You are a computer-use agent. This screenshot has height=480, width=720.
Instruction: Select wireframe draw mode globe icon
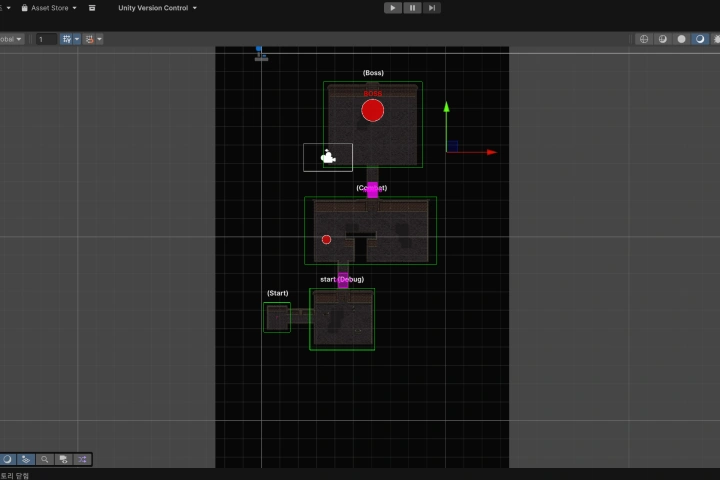(x=644, y=39)
